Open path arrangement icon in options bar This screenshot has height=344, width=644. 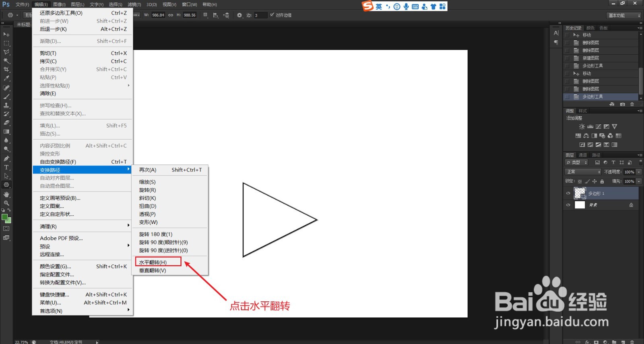click(x=226, y=15)
